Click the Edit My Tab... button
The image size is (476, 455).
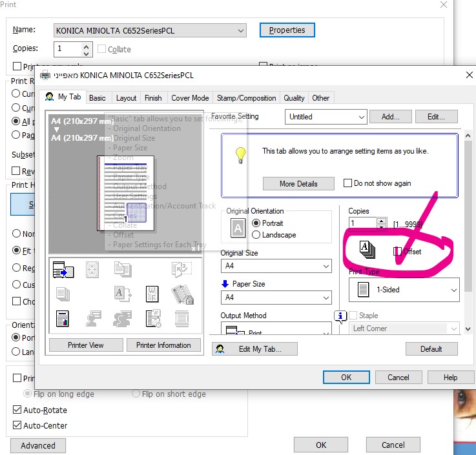254,349
